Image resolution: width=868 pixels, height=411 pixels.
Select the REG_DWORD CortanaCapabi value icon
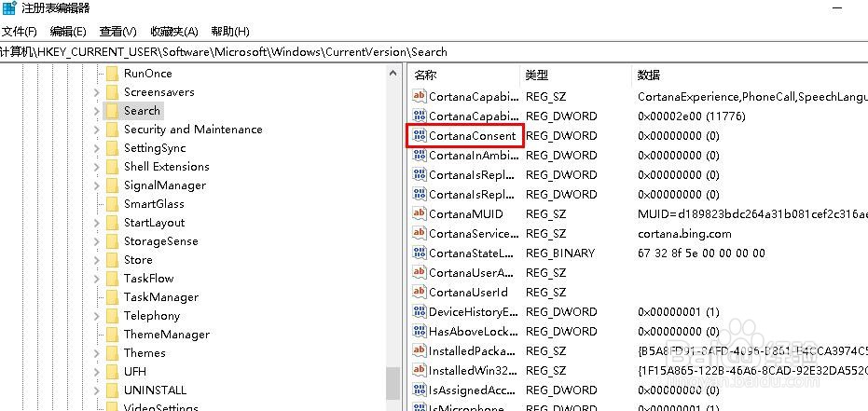(x=420, y=116)
